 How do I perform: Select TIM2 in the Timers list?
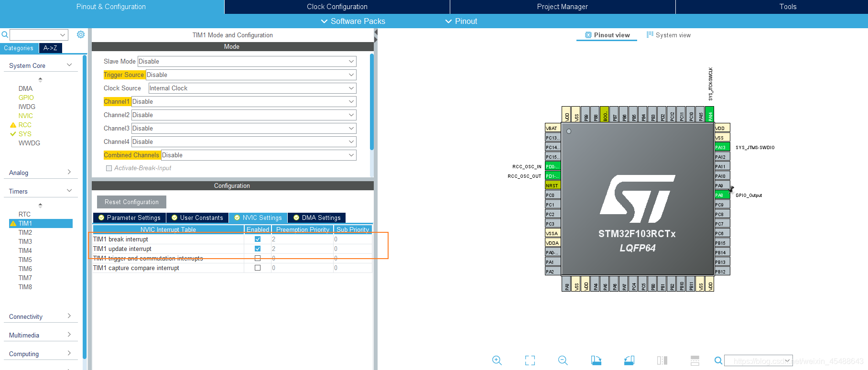(25, 232)
